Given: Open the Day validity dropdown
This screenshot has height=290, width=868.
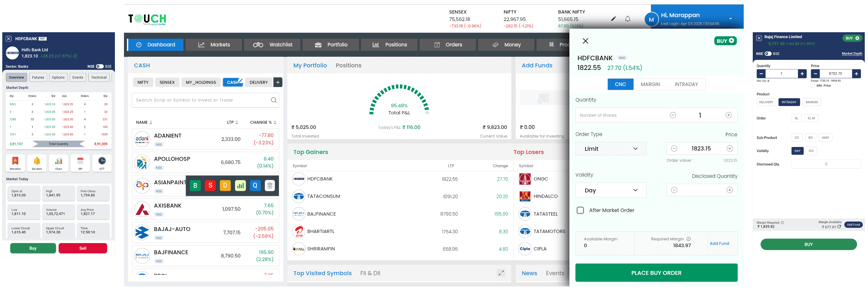Looking at the screenshot, I should click(x=610, y=190).
